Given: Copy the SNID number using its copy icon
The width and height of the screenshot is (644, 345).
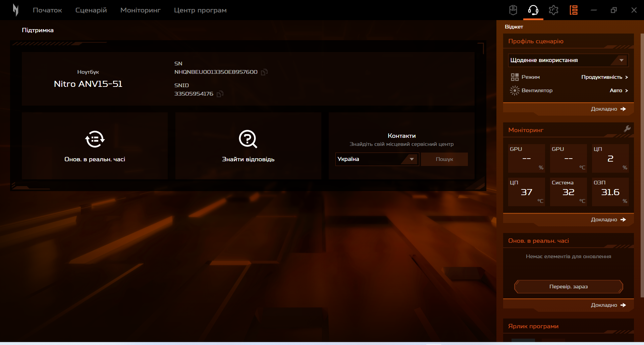Looking at the screenshot, I should [220, 94].
